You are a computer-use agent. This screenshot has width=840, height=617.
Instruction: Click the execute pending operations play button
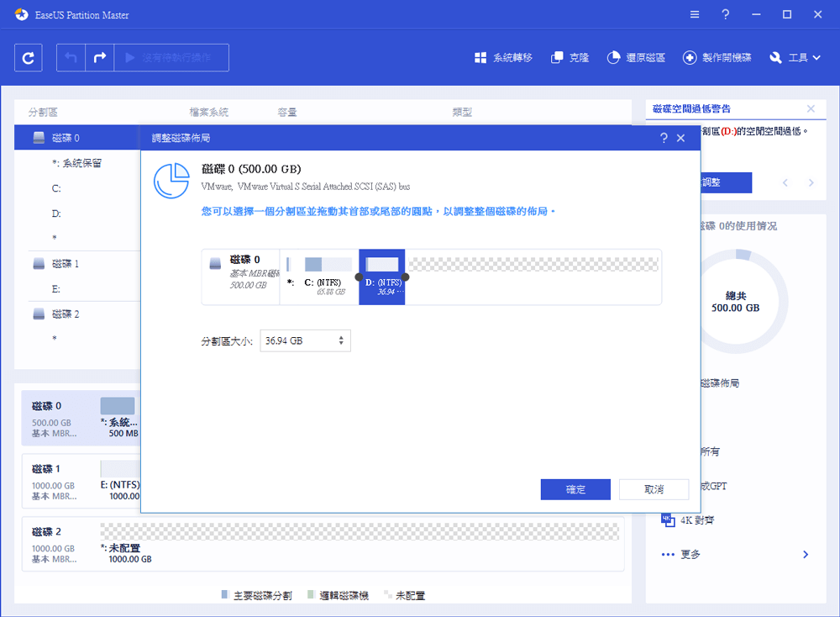click(x=171, y=57)
